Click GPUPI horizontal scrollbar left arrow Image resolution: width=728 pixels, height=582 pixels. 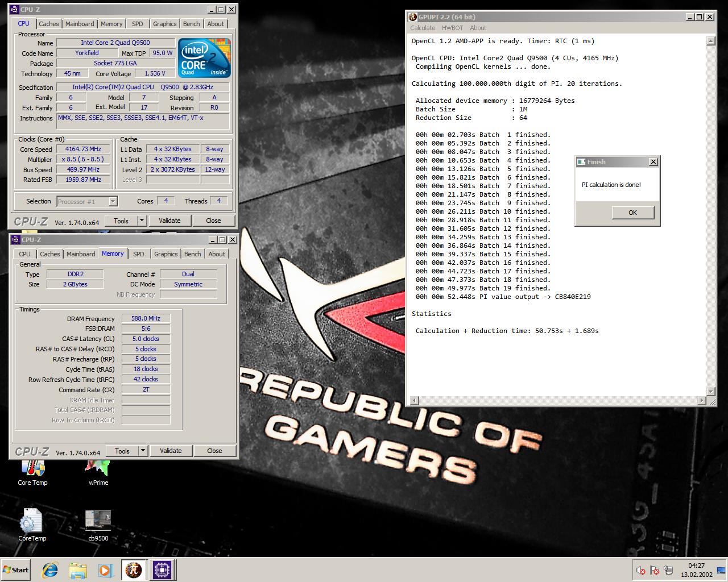(414, 401)
